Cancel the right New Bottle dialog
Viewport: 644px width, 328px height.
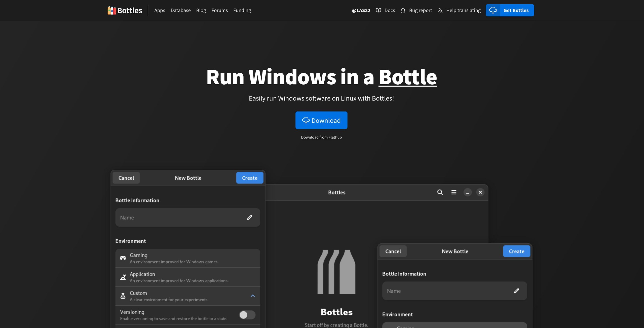[x=393, y=251]
